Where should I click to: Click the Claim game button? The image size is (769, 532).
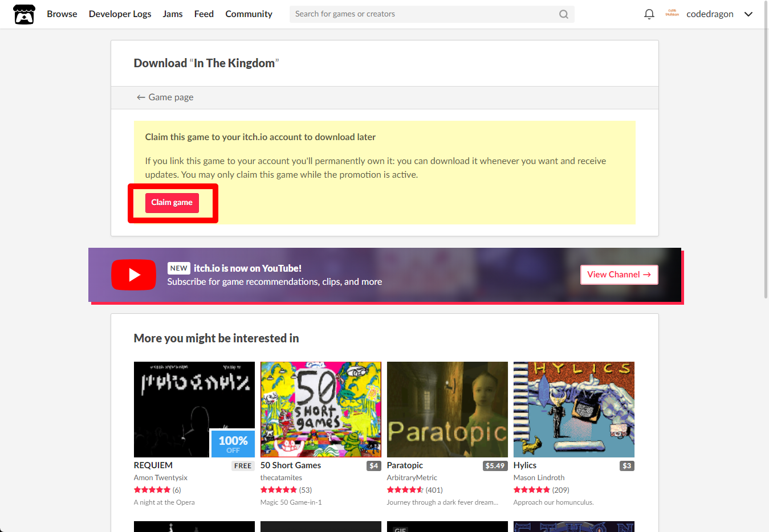click(172, 203)
